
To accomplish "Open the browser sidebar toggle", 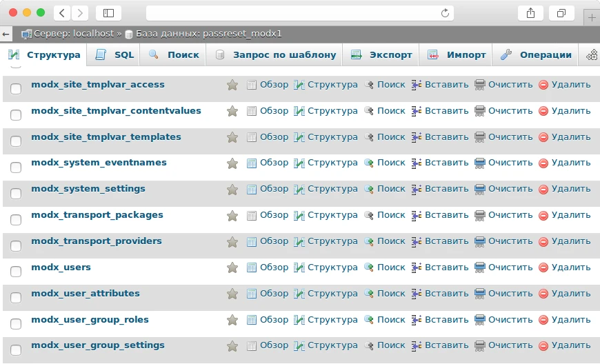I will pos(108,13).
